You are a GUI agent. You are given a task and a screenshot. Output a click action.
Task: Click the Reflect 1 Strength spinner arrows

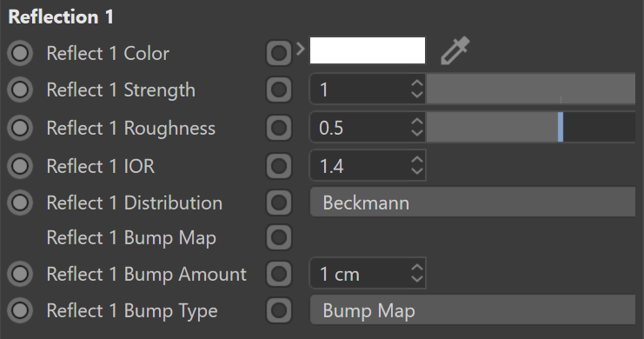[417, 90]
